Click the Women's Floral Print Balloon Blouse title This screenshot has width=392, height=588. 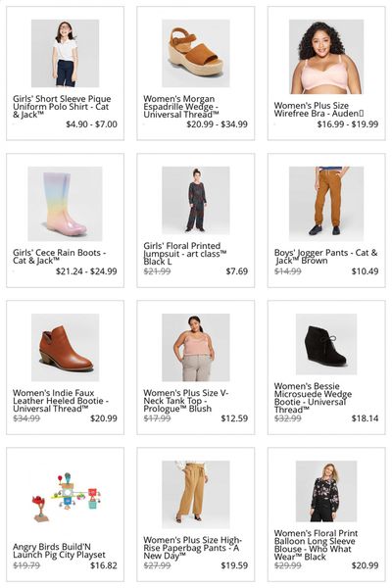pos(316,545)
